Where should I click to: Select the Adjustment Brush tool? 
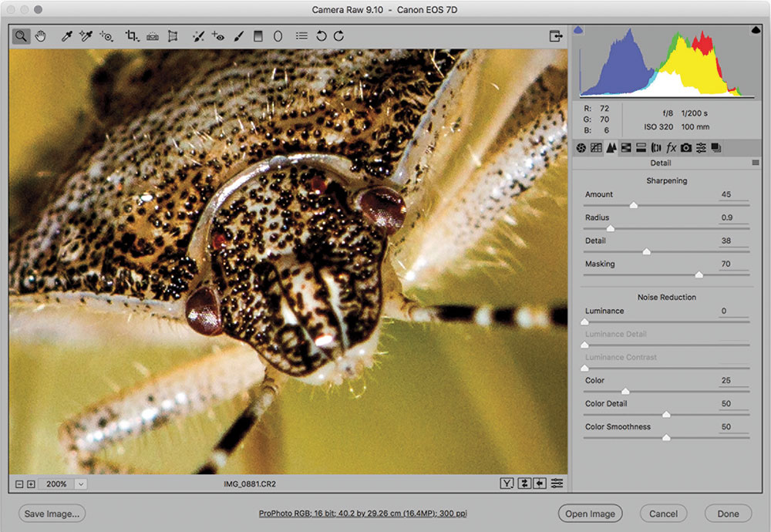pos(237,35)
